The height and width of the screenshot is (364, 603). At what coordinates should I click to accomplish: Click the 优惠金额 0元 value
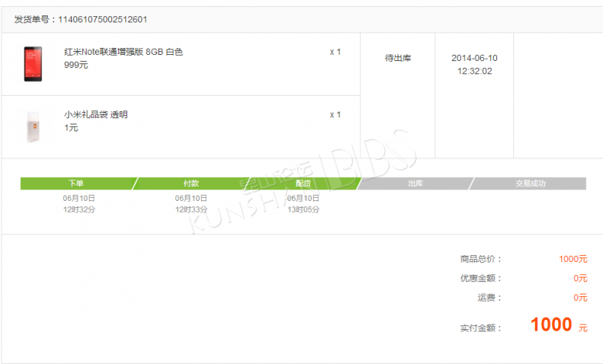(581, 278)
